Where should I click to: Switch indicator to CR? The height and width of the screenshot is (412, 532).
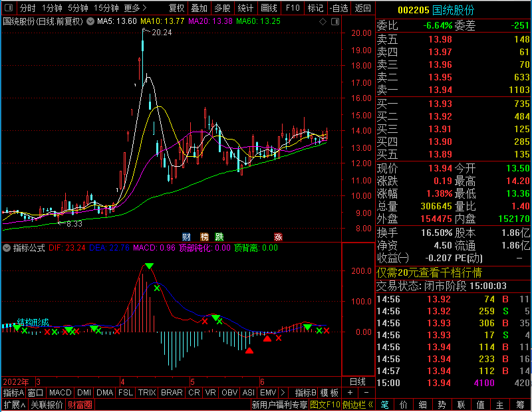[x=194, y=393]
